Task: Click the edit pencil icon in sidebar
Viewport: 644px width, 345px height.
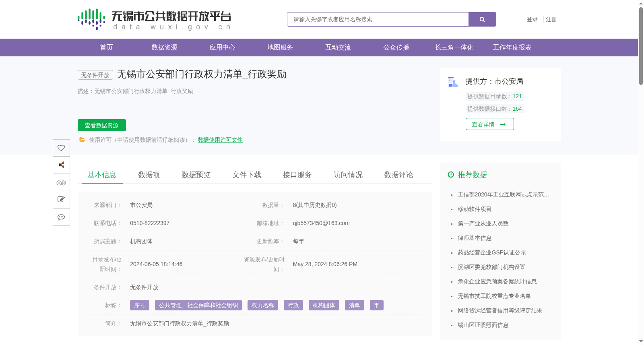Action: [61, 200]
